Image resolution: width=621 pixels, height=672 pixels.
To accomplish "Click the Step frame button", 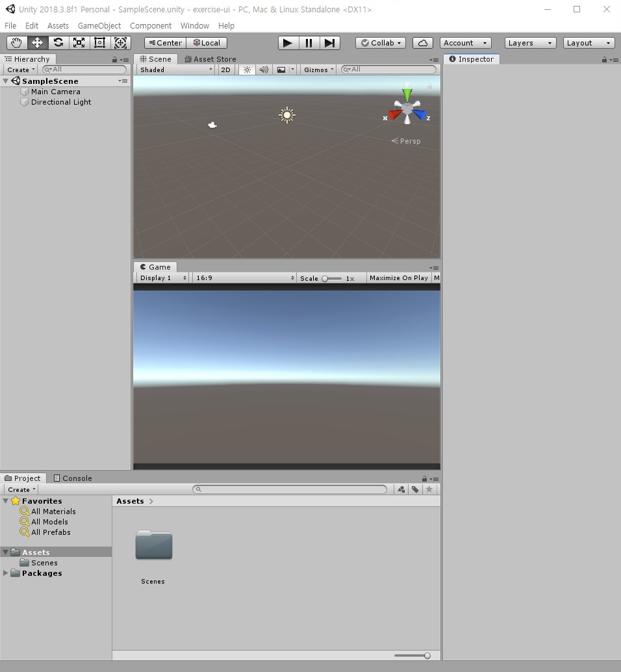I will click(329, 43).
